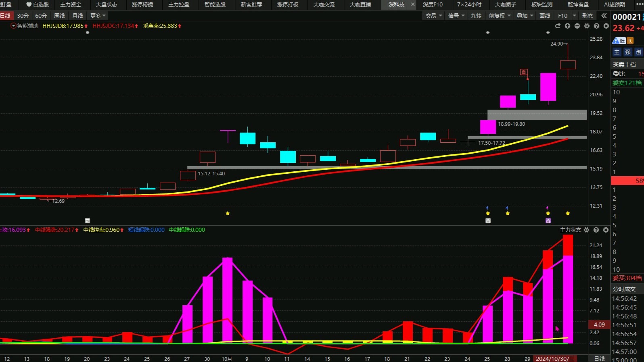Close the 深科技 tab

[413, 4]
